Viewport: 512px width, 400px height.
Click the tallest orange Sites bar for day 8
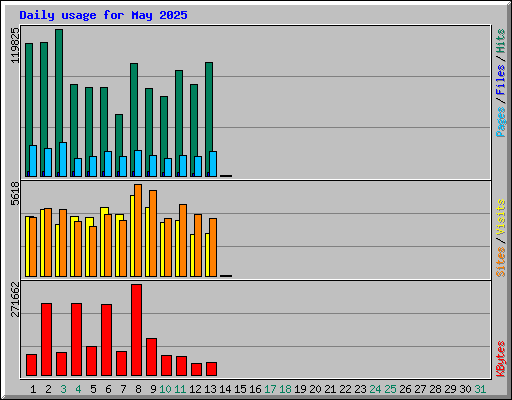[138, 230]
